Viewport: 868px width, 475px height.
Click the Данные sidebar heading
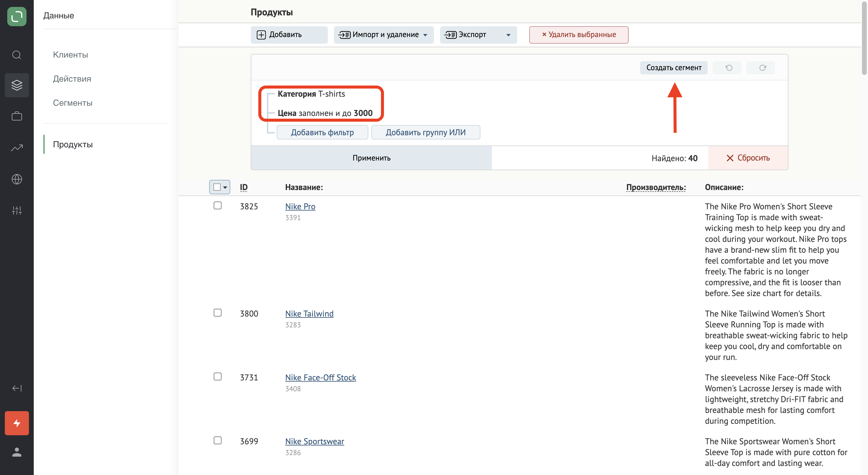[59, 15]
